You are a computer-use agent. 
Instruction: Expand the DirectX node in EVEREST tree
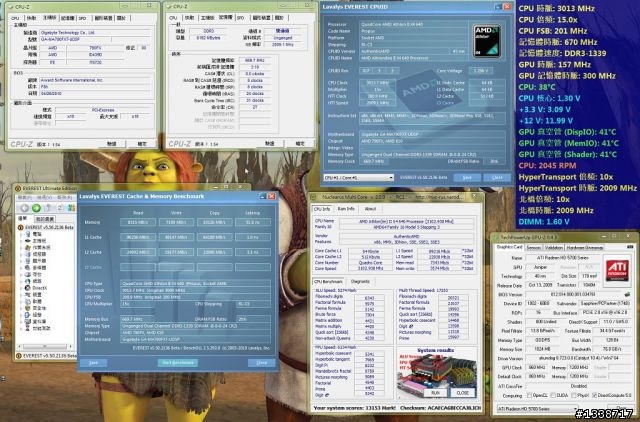point(21,288)
